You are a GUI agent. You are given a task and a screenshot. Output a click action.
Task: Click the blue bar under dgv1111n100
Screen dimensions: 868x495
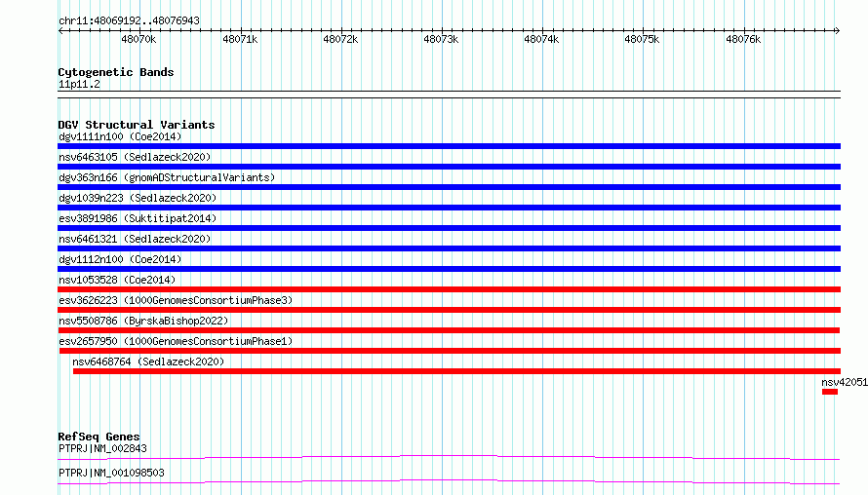(x=449, y=146)
